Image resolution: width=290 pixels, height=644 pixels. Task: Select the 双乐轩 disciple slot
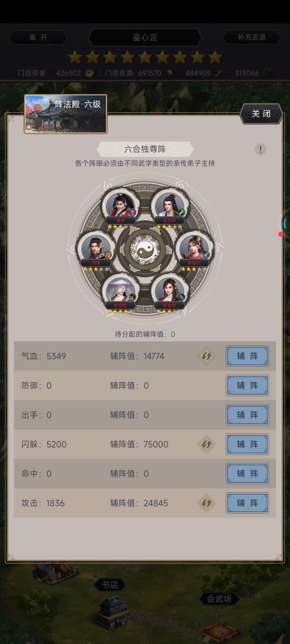[x=169, y=206]
